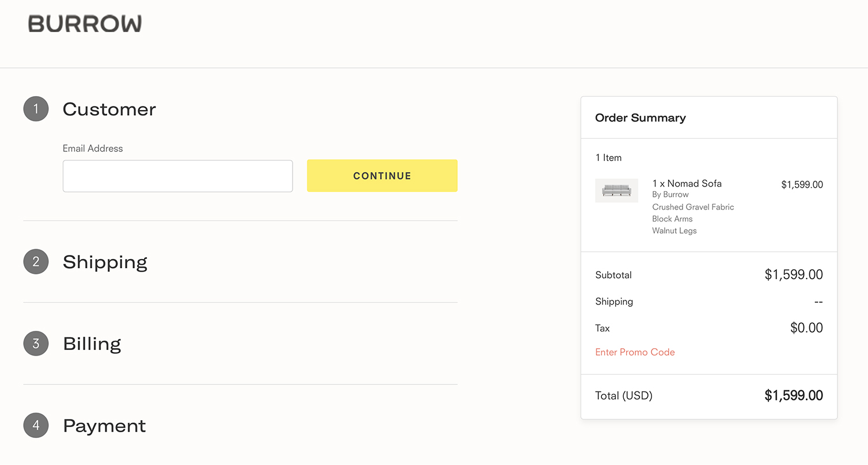Open the Shipping section heading
Screen dimensions: 868x465
105,262
